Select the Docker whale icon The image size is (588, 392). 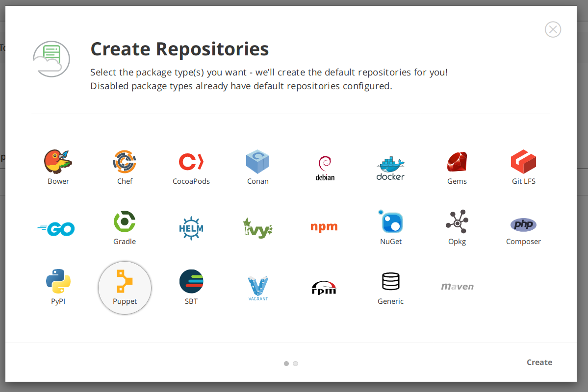(390, 168)
